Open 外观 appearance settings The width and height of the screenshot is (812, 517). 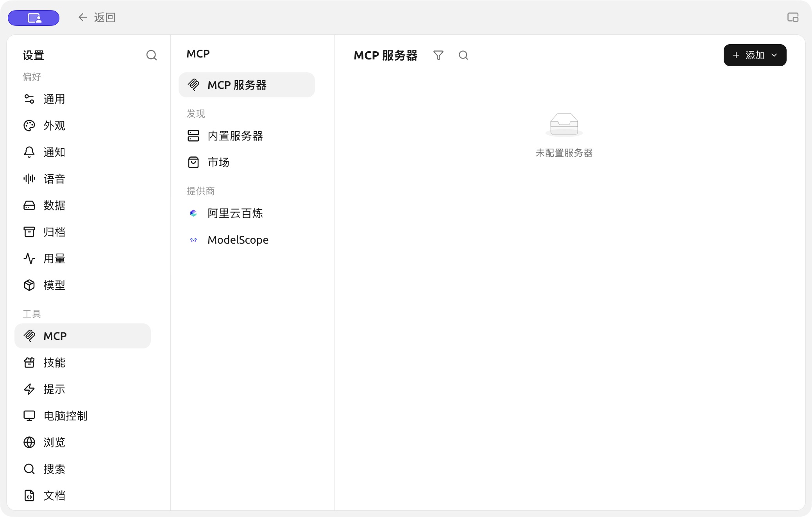[82, 126]
